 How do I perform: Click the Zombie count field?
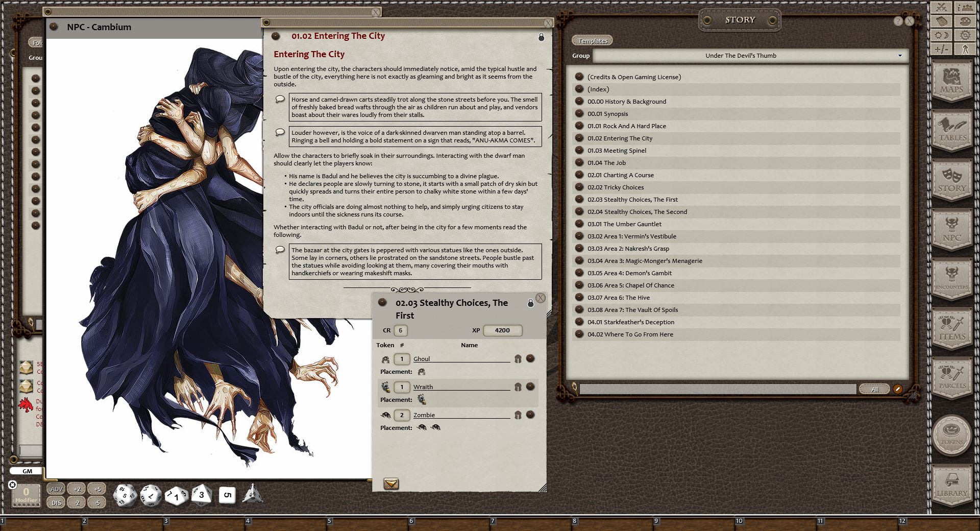[402, 415]
